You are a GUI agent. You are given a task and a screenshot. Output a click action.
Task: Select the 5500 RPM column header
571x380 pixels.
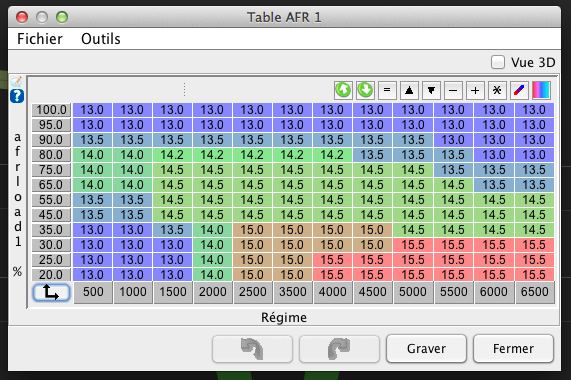(x=453, y=292)
